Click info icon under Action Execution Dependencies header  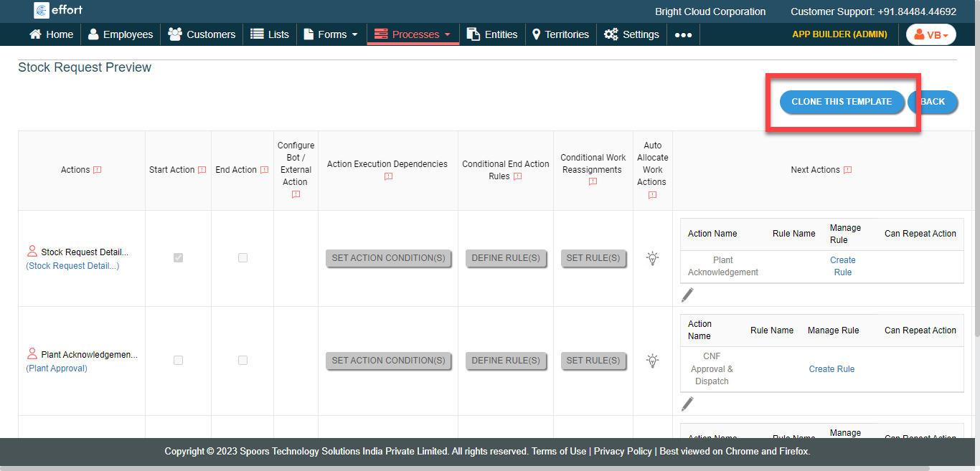point(388,176)
